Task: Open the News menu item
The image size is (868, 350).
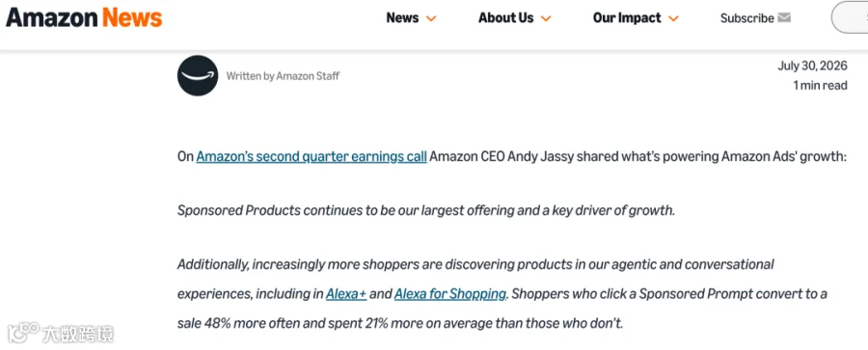Action: pos(402,17)
